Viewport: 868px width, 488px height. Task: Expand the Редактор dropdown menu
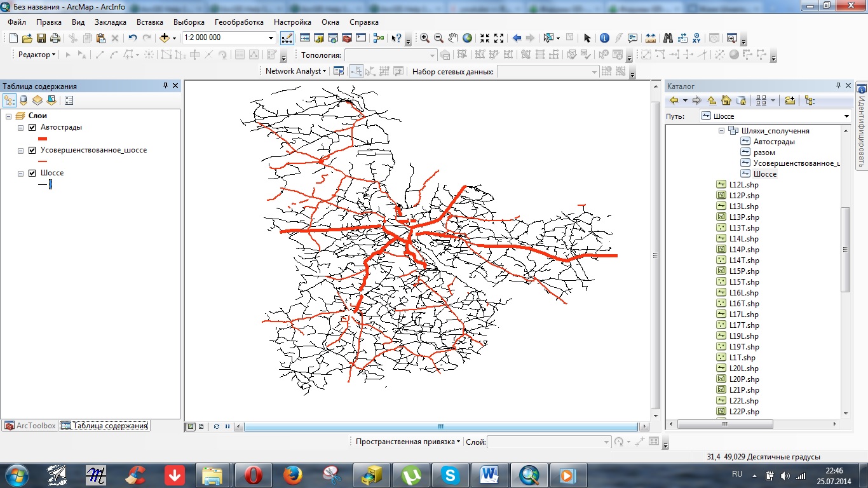point(37,55)
